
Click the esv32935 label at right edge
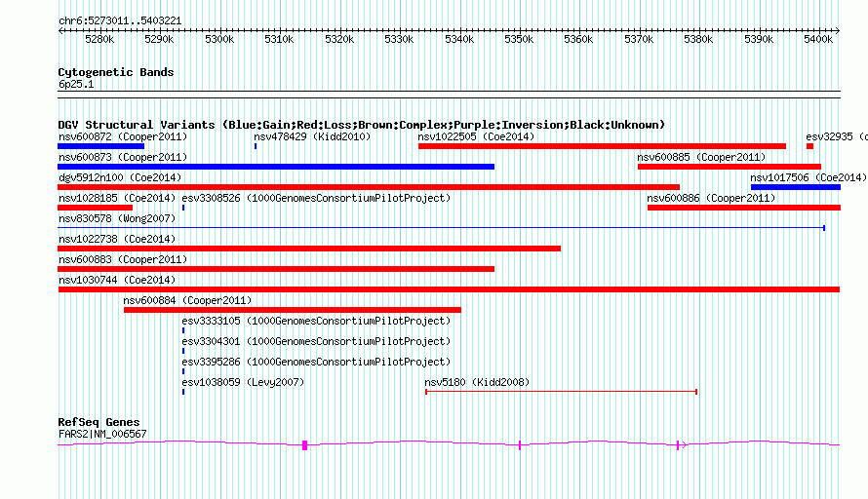point(837,136)
